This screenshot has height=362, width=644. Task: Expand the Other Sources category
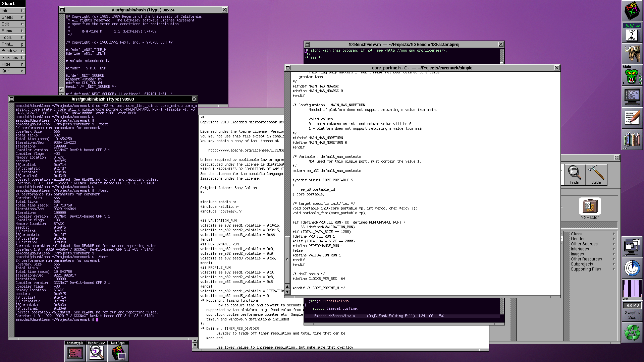point(584,244)
